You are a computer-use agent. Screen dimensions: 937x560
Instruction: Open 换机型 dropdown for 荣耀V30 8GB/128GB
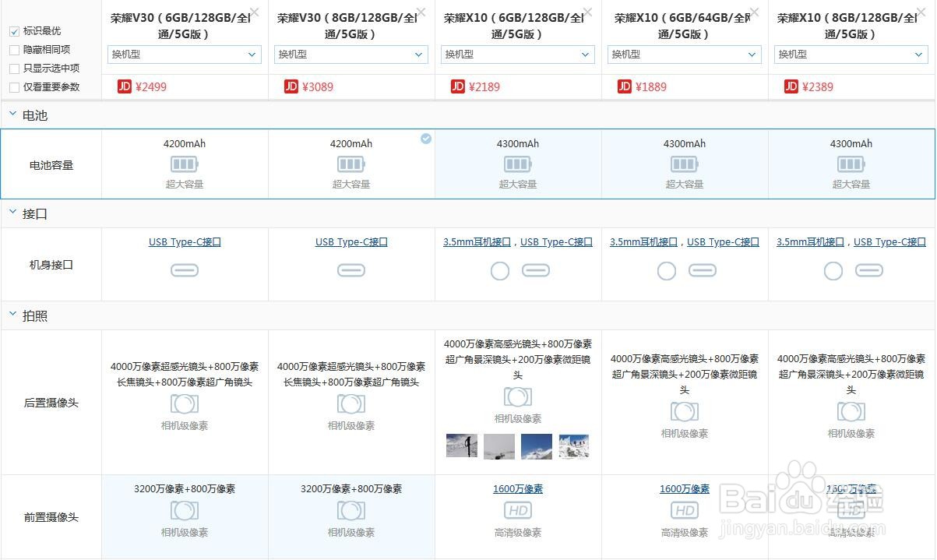pyautogui.click(x=351, y=55)
